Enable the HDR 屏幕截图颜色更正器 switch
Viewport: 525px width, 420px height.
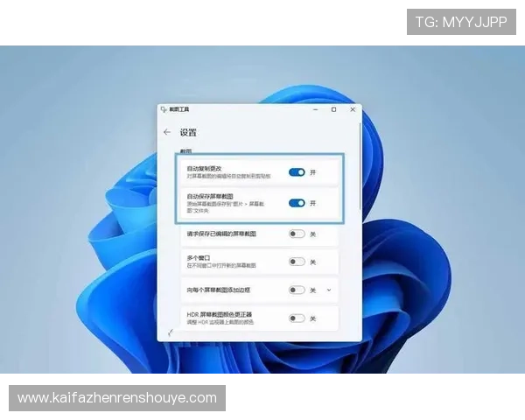pos(297,318)
